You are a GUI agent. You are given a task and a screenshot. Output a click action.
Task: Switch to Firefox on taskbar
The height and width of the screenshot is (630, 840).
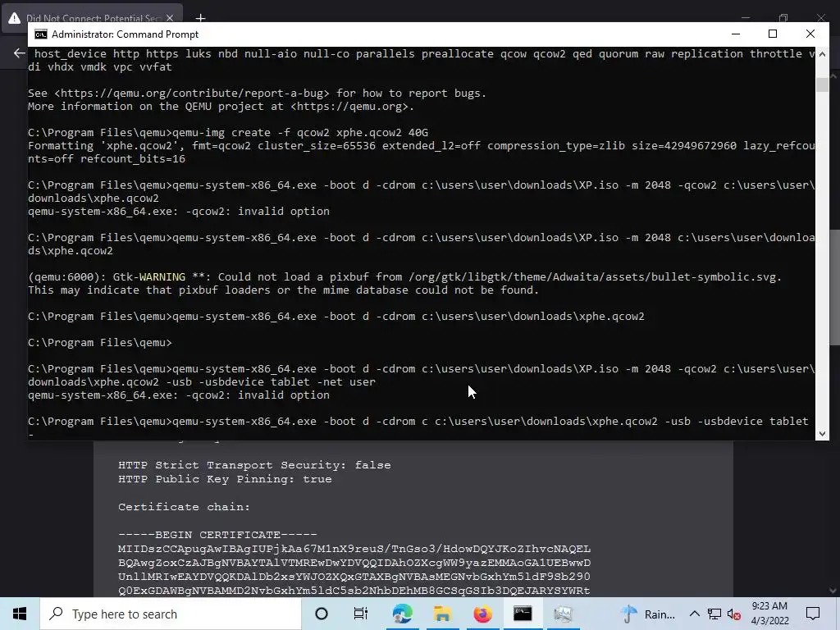[x=482, y=614]
